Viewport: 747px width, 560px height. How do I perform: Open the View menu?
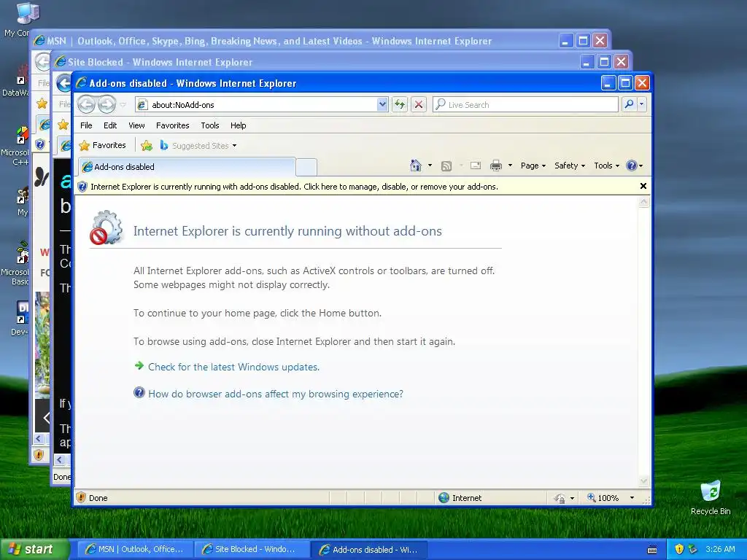pyautogui.click(x=136, y=125)
